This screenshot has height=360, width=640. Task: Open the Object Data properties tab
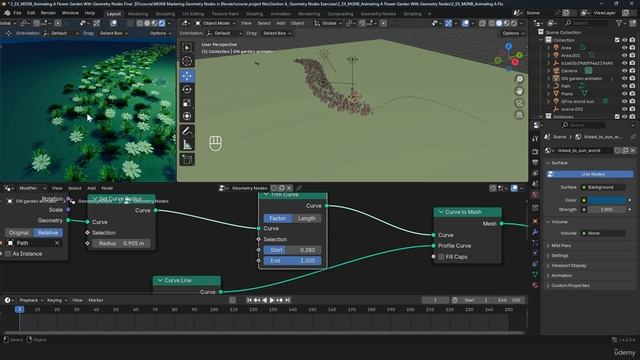click(x=535, y=274)
